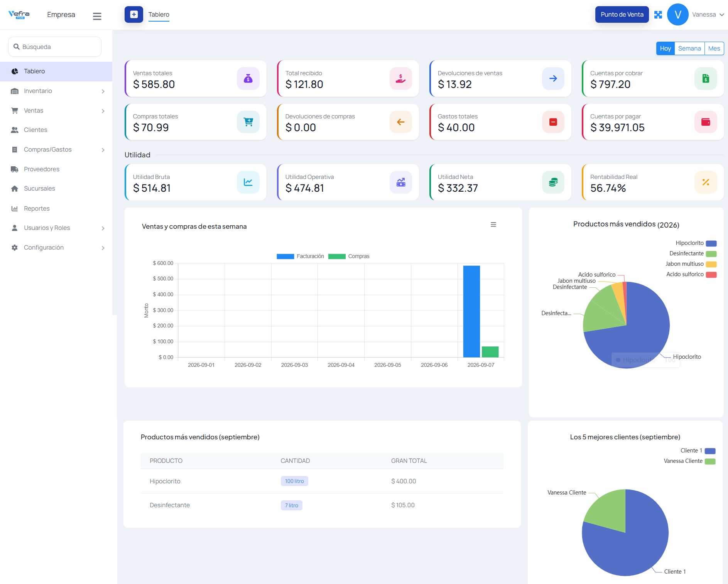Viewport: 728px width, 584px height.
Task: Click the Compras totales cart icon
Action: click(248, 122)
